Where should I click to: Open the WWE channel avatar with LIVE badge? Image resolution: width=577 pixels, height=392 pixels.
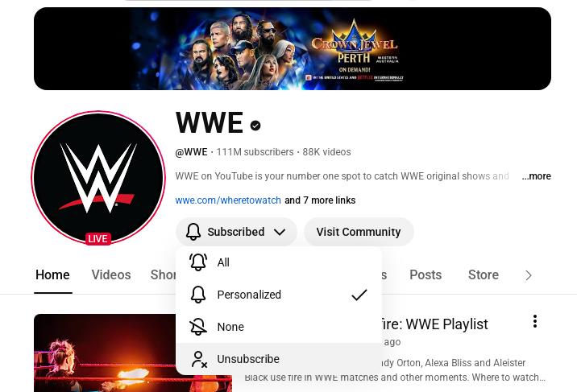98,178
